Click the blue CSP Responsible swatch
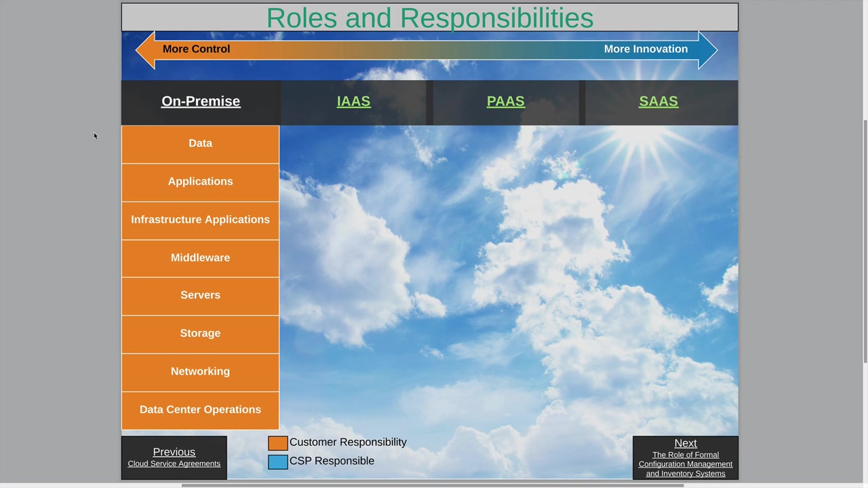This screenshot has width=868, height=488. (x=278, y=462)
